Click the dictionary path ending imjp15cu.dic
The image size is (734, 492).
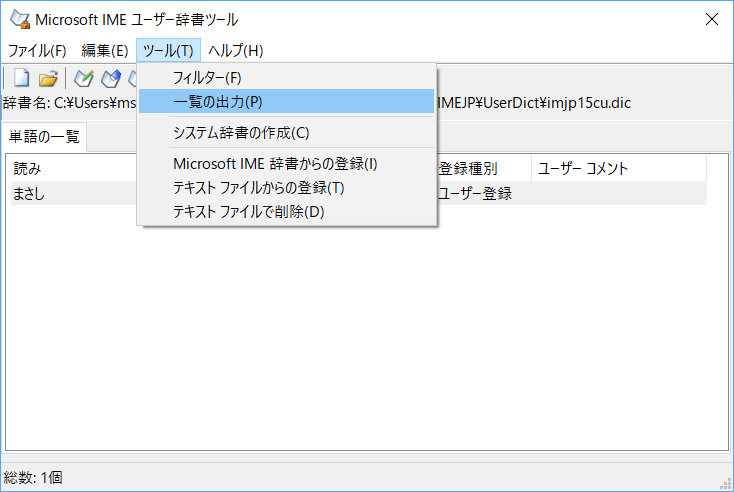(534, 103)
